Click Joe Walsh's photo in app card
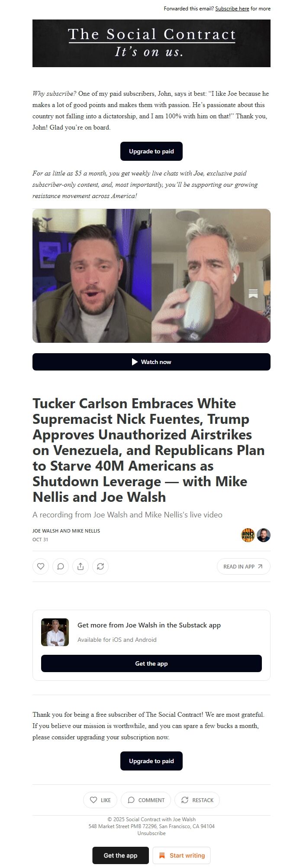 point(55,632)
